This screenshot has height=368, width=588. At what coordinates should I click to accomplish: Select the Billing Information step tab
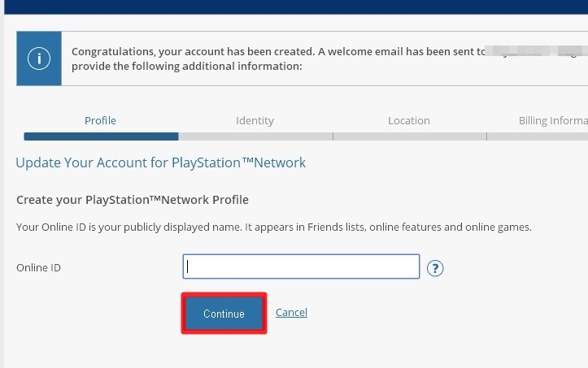[x=553, y=121]
